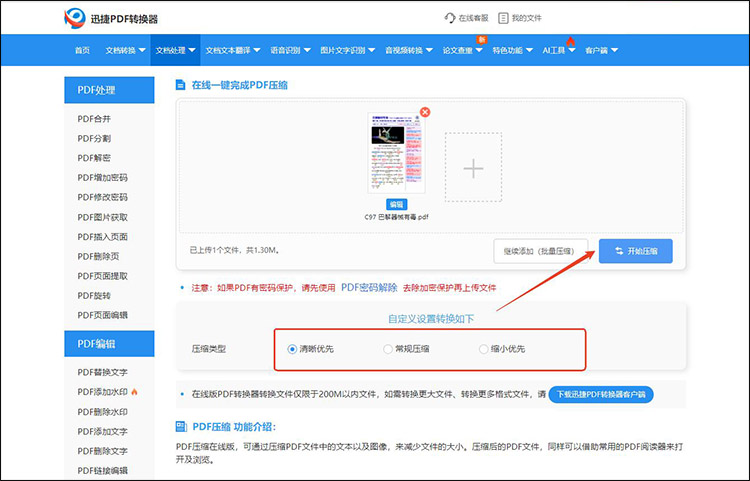The image size is (750, 481).
Task: Click the 迅捷PDF转换器 logo icon
Action: 75,18
